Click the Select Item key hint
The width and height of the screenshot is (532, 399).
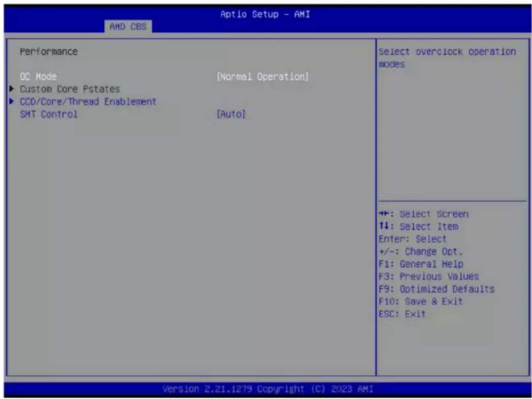(x=418, y=227)
